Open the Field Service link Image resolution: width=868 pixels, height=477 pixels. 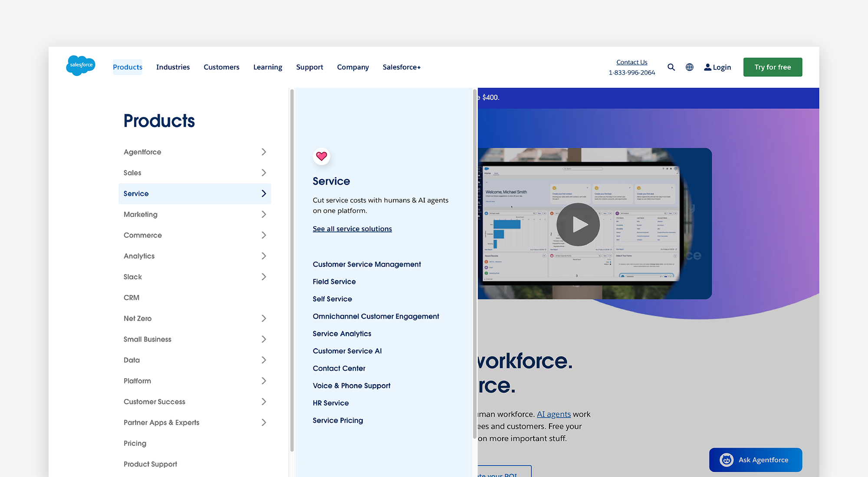click(334, 281)
